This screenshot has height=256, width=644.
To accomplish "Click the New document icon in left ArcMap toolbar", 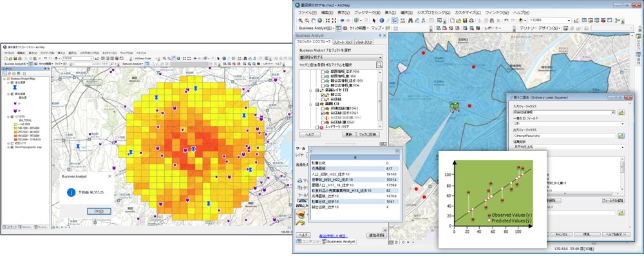I will 6,59.
